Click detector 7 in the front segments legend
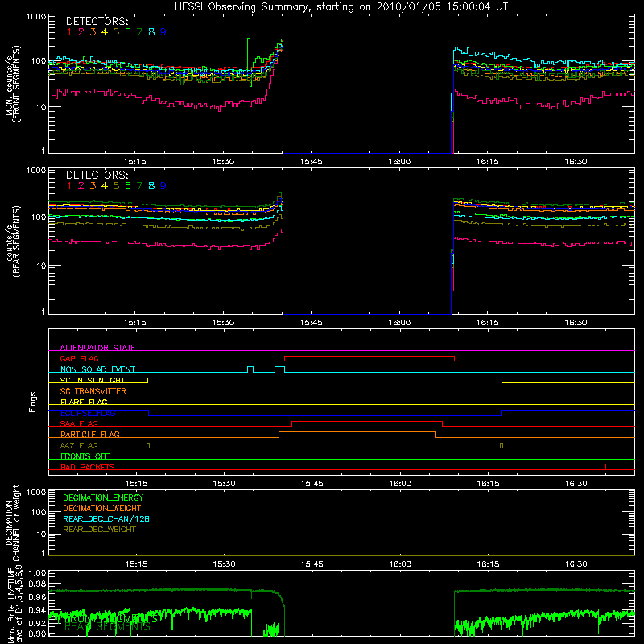 pyautogui.click(x=139, y=31)
